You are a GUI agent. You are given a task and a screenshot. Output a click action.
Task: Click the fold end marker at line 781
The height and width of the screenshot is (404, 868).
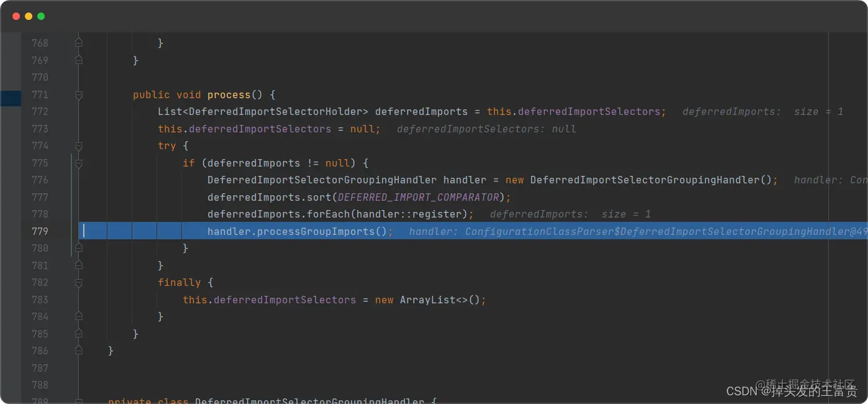click(78, 265)
